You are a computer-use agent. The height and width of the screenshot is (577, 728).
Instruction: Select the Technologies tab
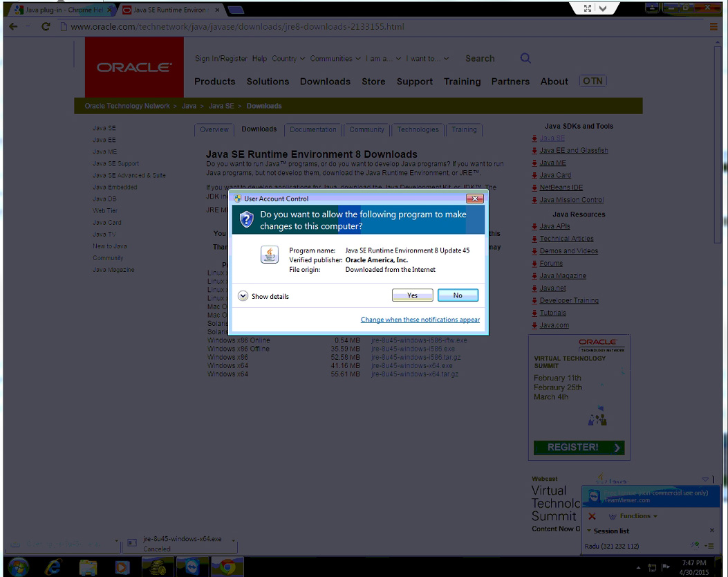coord(418,129)
